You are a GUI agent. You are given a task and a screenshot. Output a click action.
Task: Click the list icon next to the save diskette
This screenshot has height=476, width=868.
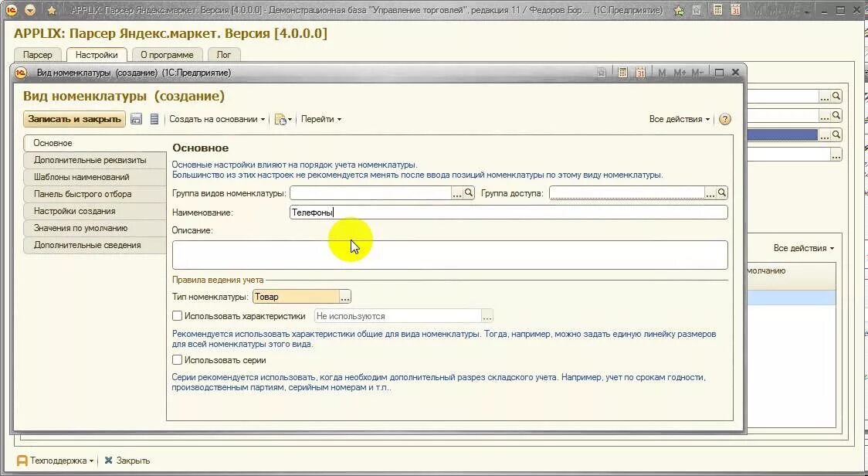pos(154,119)
